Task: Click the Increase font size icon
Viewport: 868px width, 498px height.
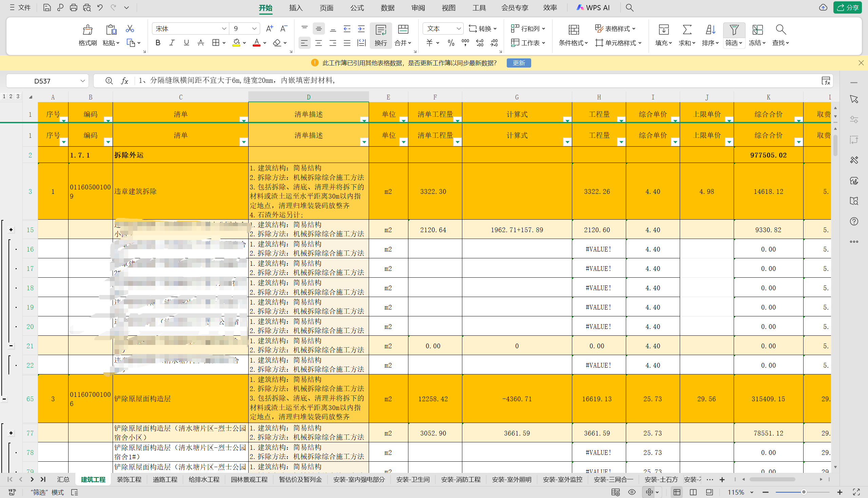Action: pyautogui.click(x=269, y=29)
